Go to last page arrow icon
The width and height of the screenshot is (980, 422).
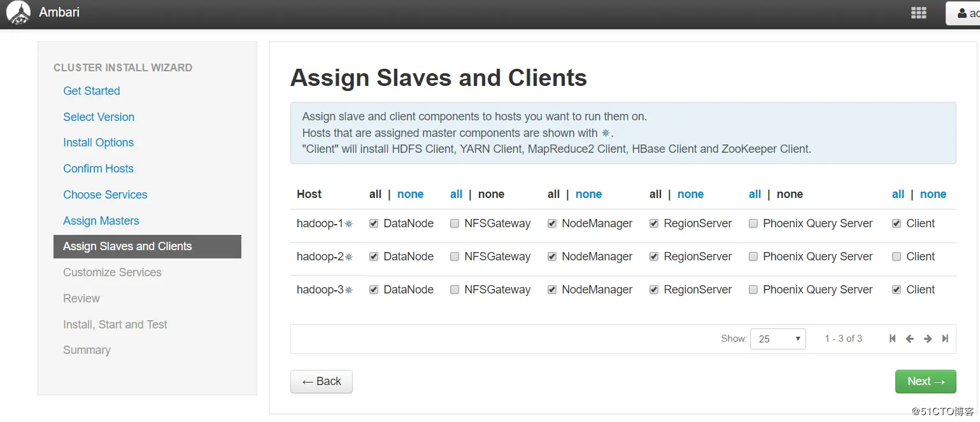point(945,339)
